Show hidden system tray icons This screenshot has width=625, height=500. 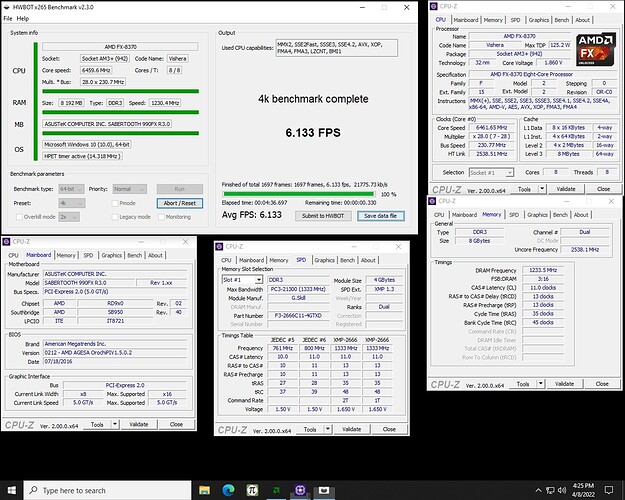tap(538, 490)
